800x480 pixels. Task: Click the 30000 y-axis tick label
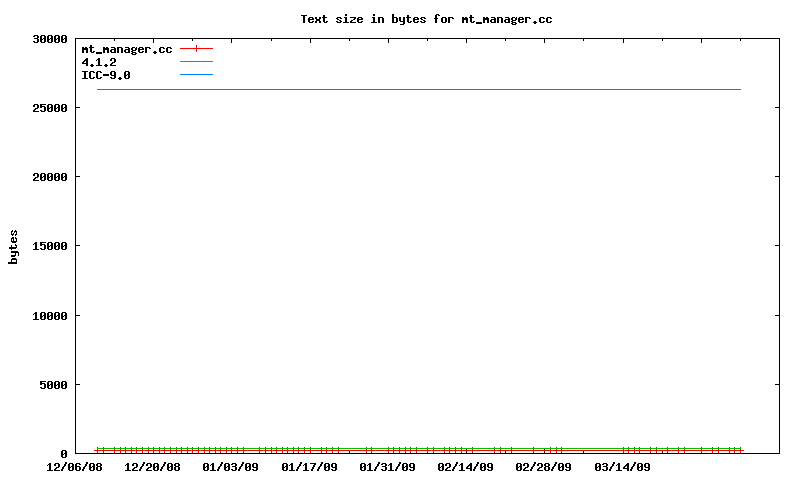tap(48, 39)
